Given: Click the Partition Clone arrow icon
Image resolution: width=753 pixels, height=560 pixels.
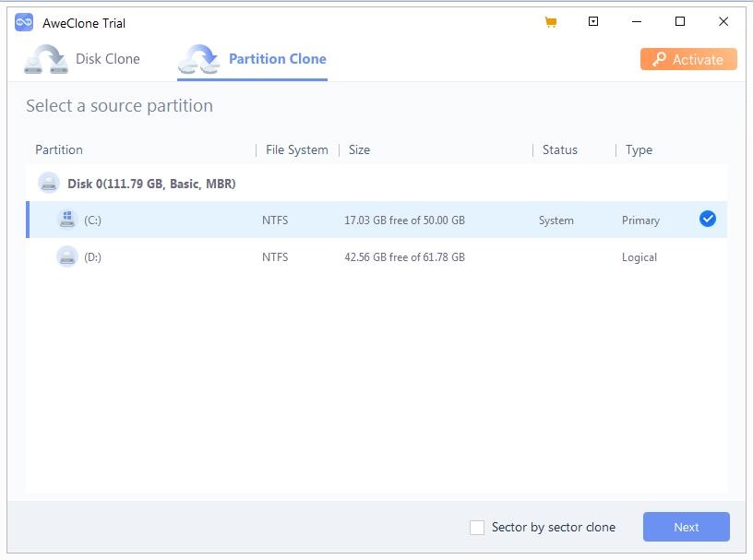Looking at the screenshot, I should coord(198,59).
